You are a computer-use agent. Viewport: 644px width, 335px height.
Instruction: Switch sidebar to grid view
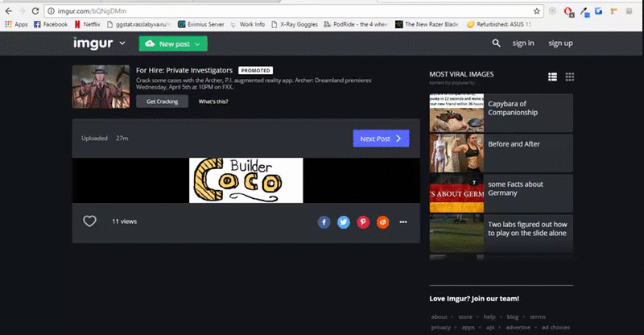pos(570,77)
